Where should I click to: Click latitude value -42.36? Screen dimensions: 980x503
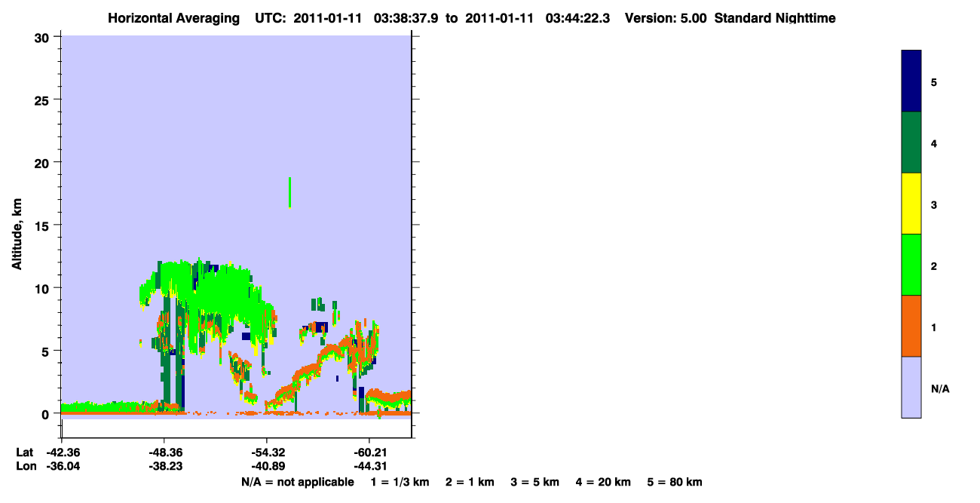click(x=62, y=452)
